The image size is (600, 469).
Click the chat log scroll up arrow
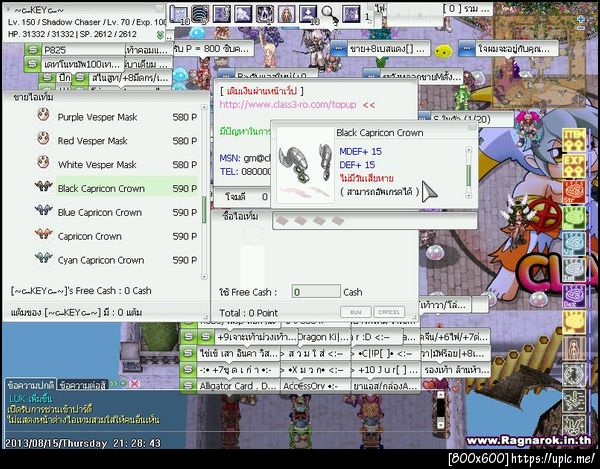pyautogui.click(x=441, y=394)
